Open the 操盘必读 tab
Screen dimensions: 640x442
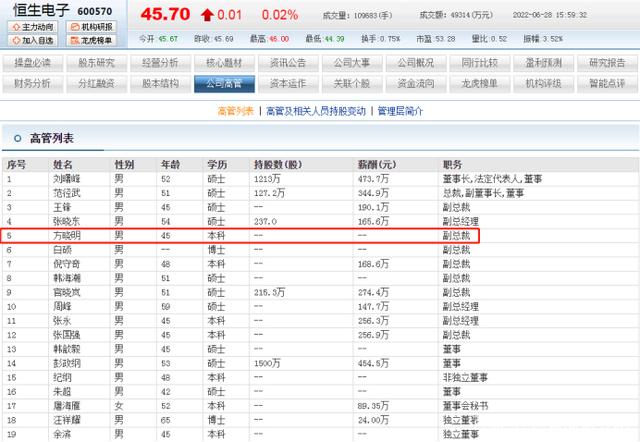[33, 63]
